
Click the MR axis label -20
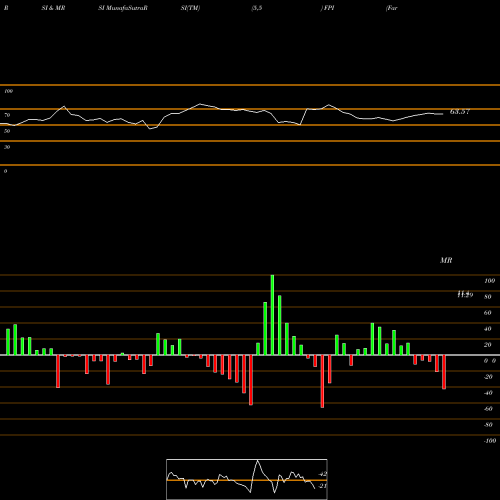(x=488, y=377)
